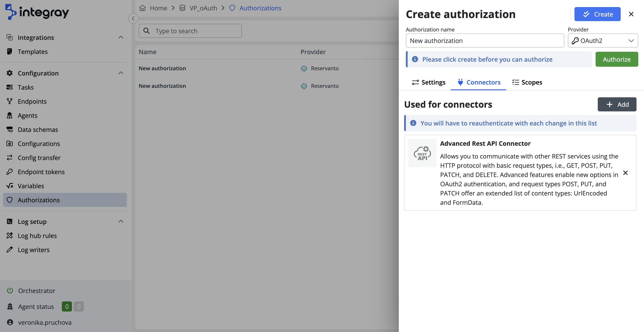
Task: Click the Agents icon in sidebar
Action: pos(9,115)
